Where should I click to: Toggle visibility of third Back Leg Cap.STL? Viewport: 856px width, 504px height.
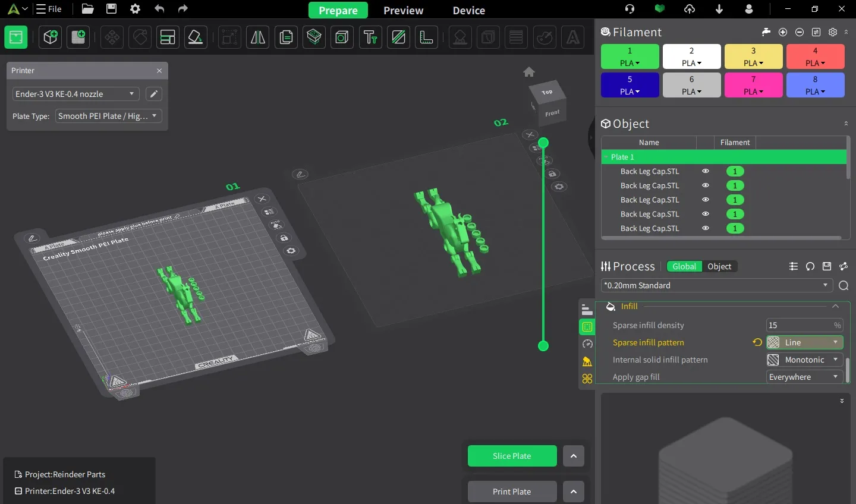[x=706, y=200]
